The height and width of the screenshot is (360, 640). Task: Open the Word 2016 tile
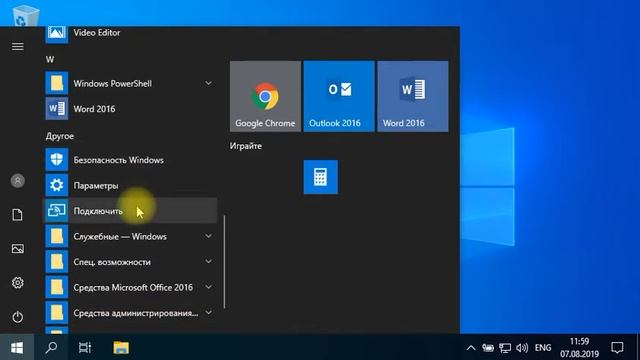(413, 96)
